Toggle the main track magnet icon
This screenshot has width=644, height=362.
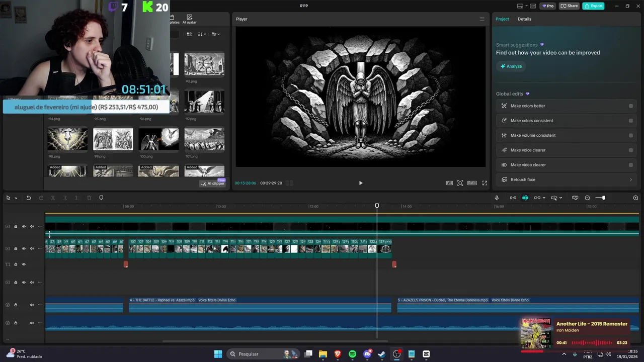point(513,198)
